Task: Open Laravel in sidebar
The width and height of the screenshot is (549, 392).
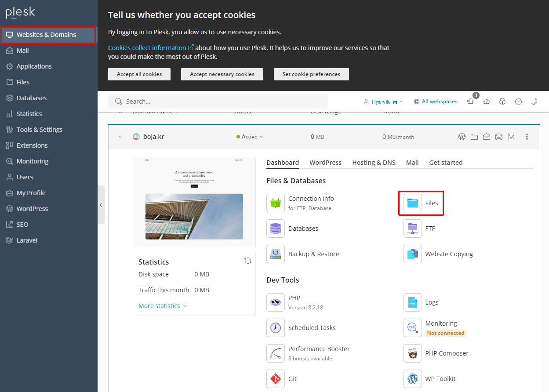Action: point(48,240)
